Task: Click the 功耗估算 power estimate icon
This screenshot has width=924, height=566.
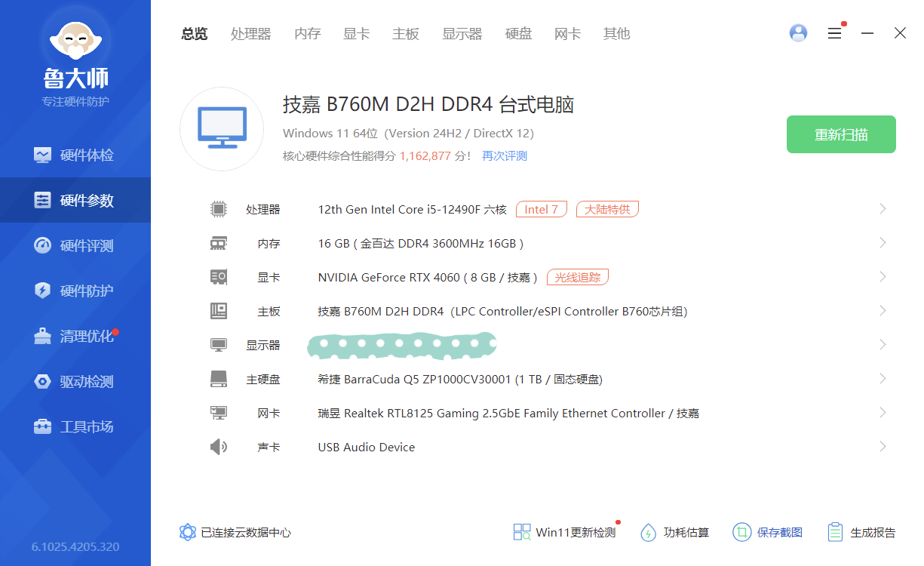Action: click(648, 532)
